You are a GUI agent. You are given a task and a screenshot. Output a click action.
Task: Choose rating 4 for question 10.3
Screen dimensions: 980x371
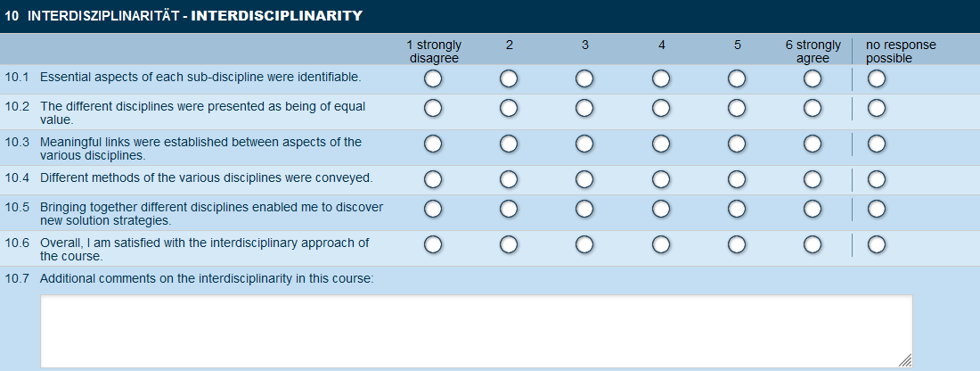pyautogui.click(x=661, y=144)
